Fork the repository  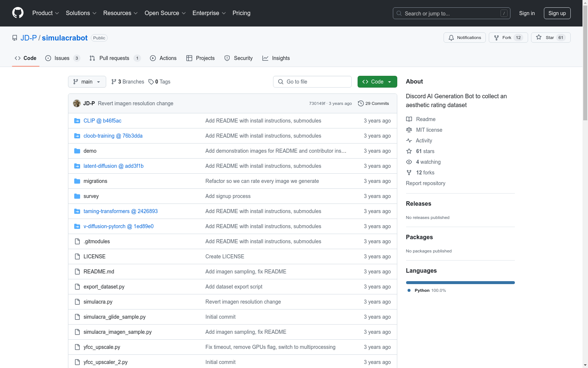pyautogui.click(x=508, y=38)
